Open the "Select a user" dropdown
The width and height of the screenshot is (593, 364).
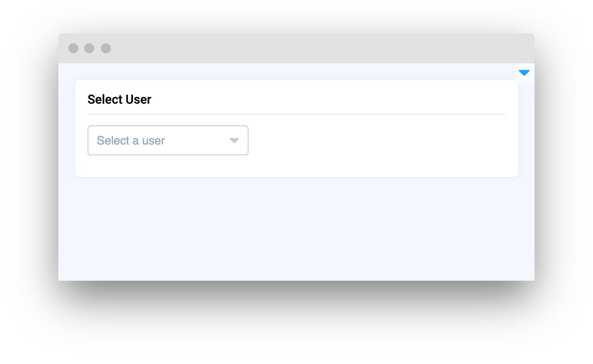pyautogui.click(x=168, y=140)
